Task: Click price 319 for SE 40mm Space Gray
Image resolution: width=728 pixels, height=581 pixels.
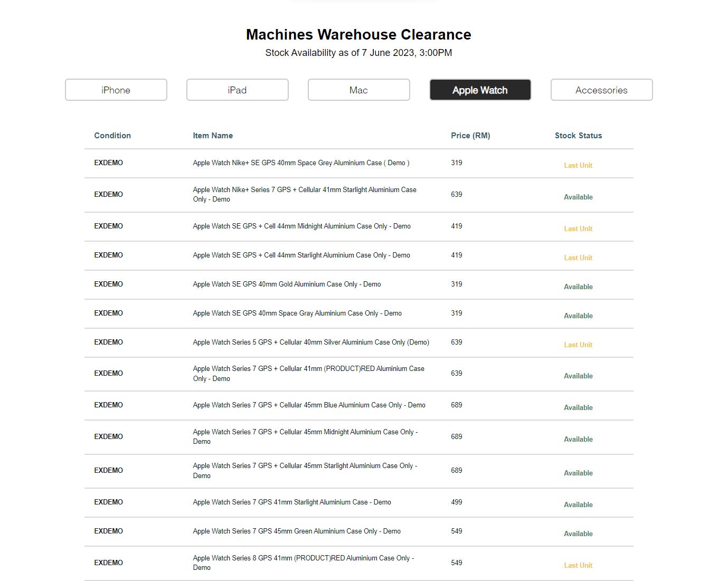Action: click(x=457, y=313)
